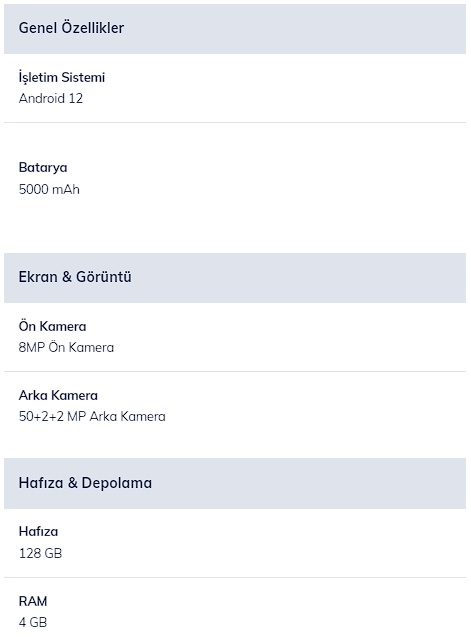Click the Genel Özellikler section header
This screenshot has width=471, height=640.
pos(235,29)
